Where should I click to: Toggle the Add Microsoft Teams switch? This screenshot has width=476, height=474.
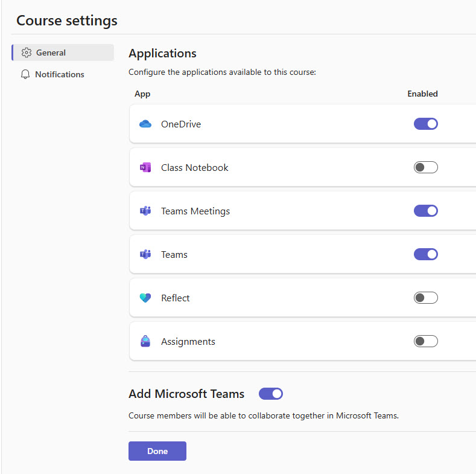point(270,394)
